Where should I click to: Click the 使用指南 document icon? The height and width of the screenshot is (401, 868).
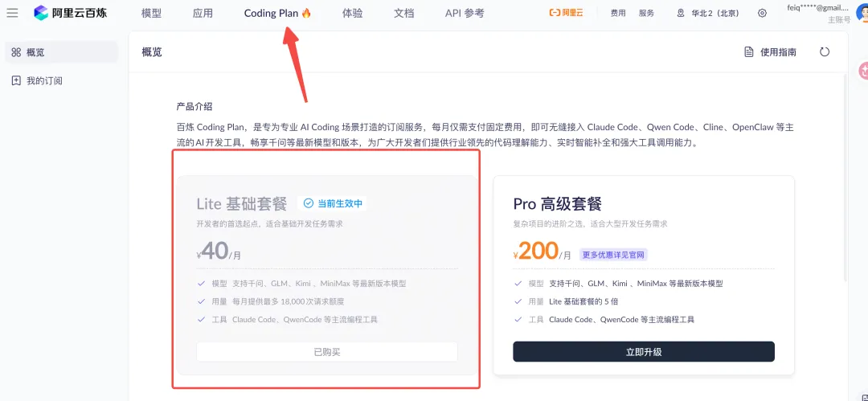point(748,52)
